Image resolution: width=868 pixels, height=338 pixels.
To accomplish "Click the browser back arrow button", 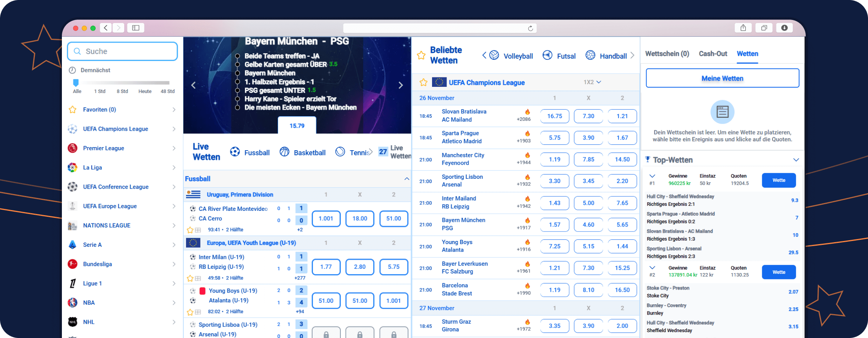I will pyautogui.click(x=106, y=28).
